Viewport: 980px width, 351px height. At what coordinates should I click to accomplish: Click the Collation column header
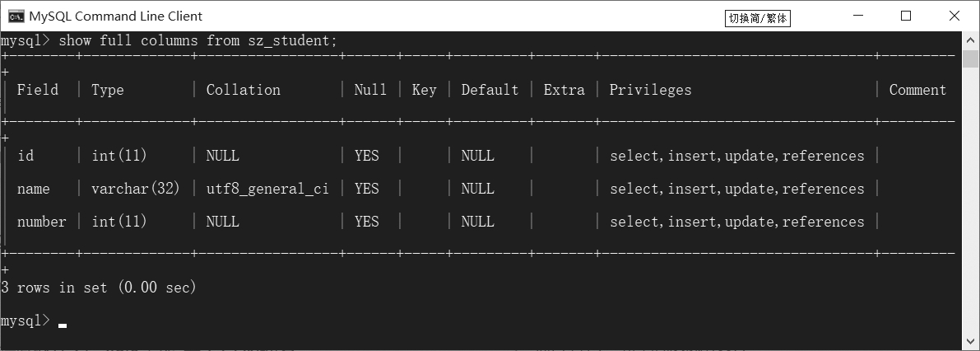pos(244,90)
